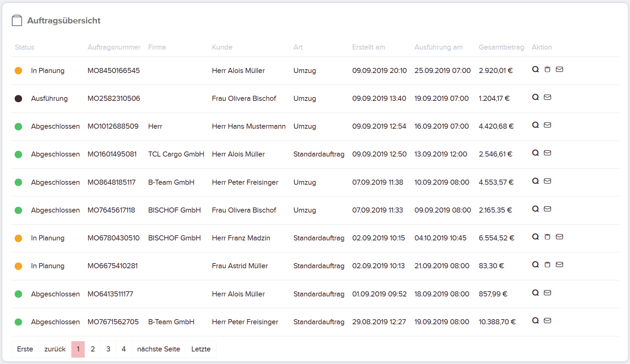Click the Aktion column header
Screen dimensions: 630x364
tap(542, 47)
